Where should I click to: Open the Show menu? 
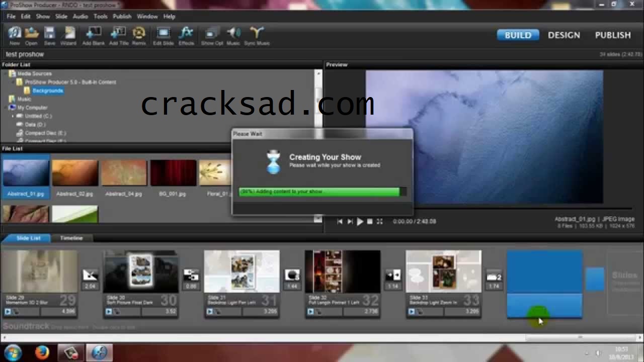point(43,17)
